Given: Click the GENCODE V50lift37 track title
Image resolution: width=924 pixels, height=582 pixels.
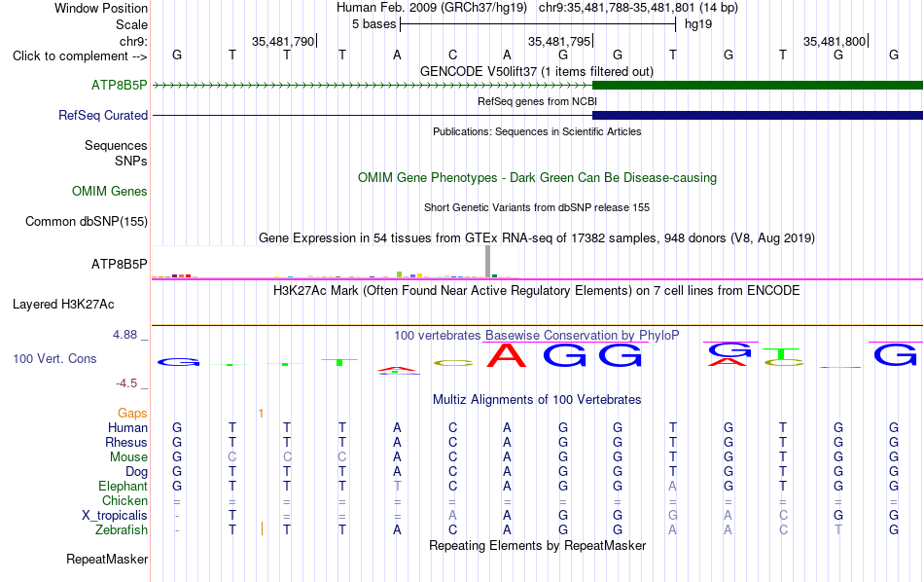Looking at the screenshot, I should pos(537,71).
